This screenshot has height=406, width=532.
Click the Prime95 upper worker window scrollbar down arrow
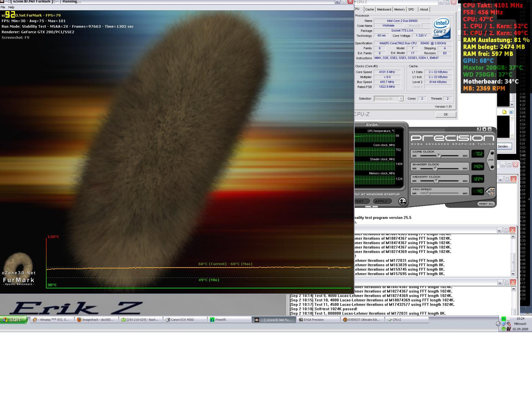[x=513, y=274]
